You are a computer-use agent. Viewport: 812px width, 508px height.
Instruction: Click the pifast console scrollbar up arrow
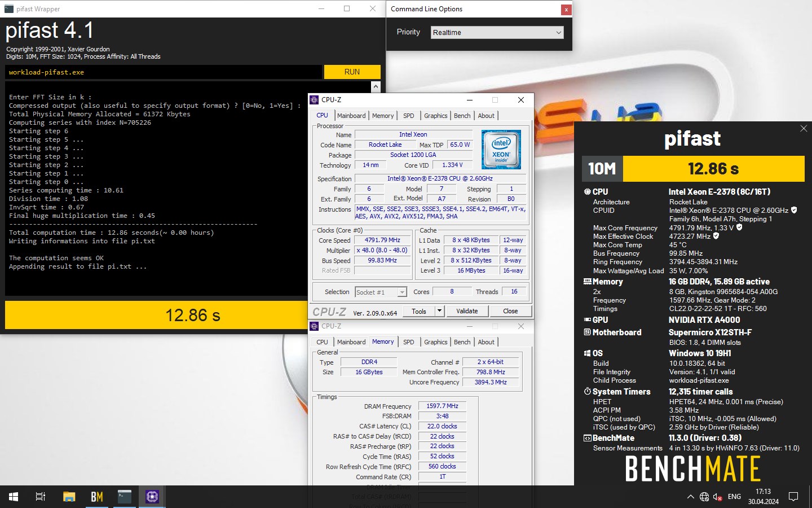[x=376, y=86]
